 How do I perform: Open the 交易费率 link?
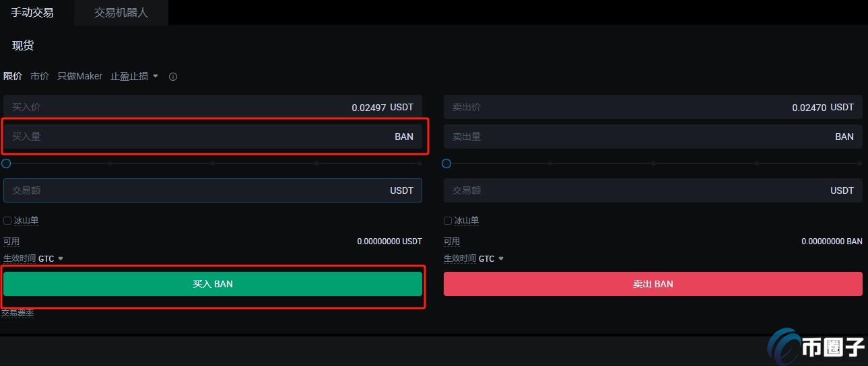pos(18,313)
